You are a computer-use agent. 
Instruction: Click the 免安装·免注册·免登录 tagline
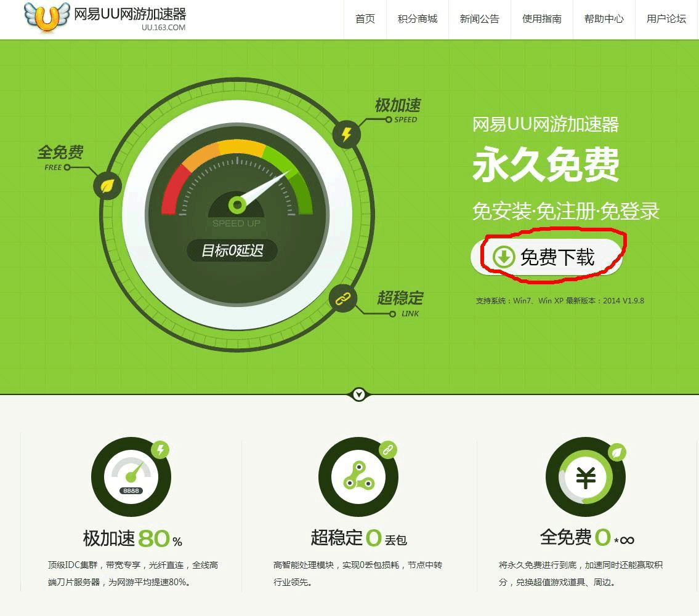[x=566, y=211]
